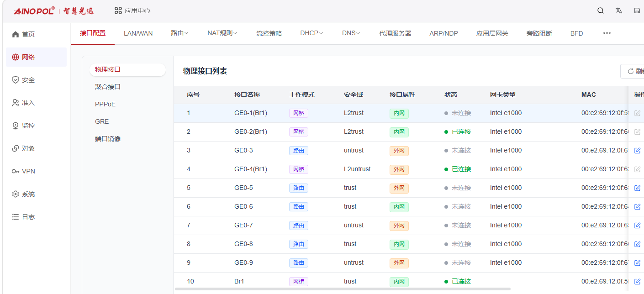Click the 接口属性 column header
Screen dimensions: 644x294
tap(402, 94)
